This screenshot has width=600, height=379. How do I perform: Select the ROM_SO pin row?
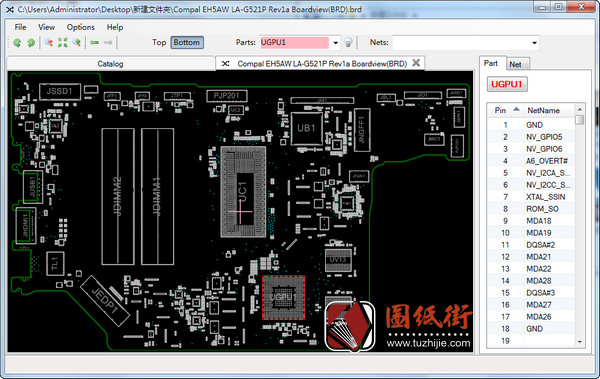[531, 209]
